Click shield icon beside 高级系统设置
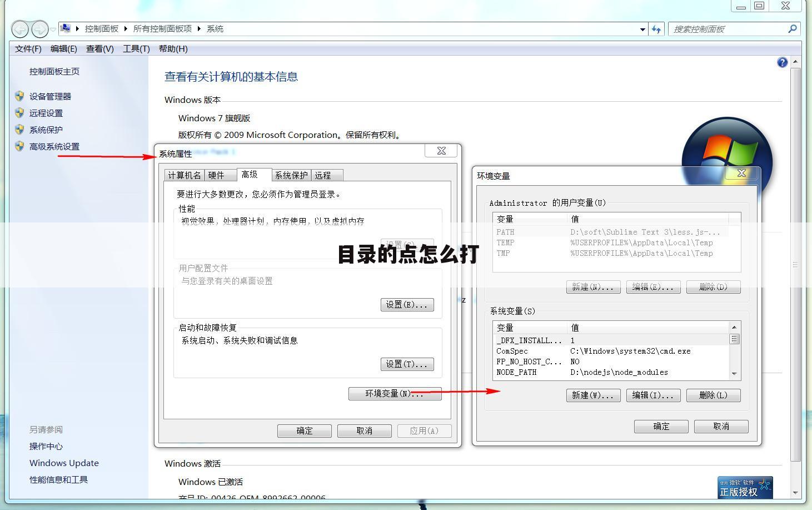This screenshot has width=812, height=510. 19,146
